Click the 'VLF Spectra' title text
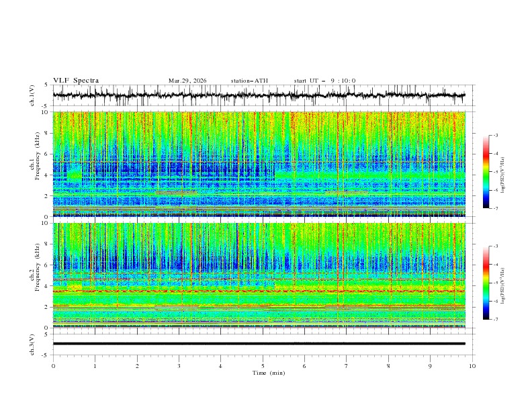Screen dimensions: 532x411 tap(76, 81)
